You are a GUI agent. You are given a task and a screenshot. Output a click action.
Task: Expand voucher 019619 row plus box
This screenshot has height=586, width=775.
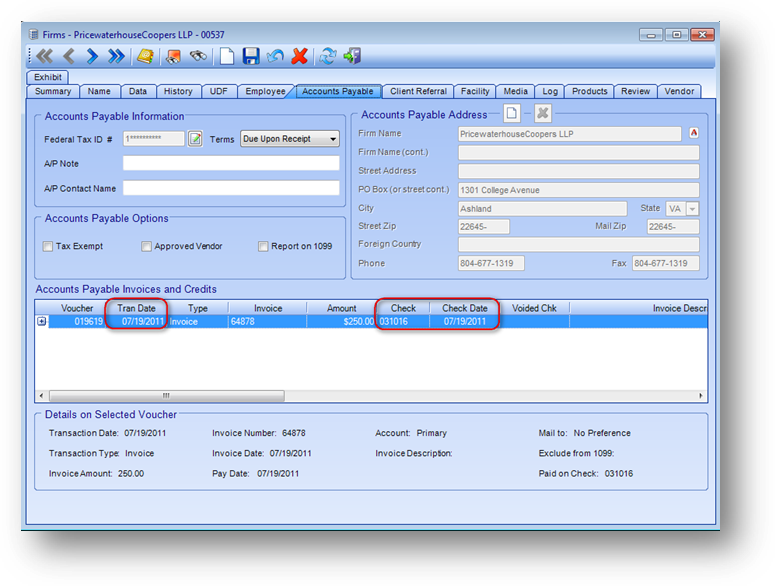[x=42, y=322]
